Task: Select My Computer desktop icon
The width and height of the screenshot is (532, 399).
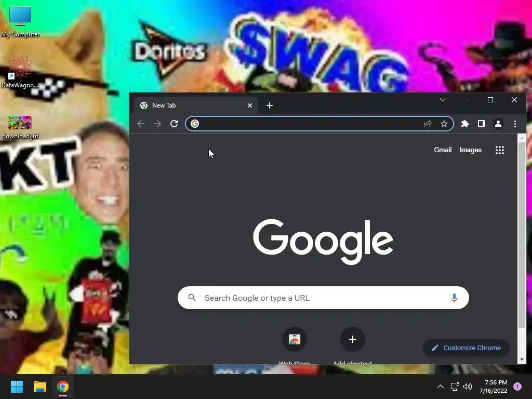Action: point(20,22)
